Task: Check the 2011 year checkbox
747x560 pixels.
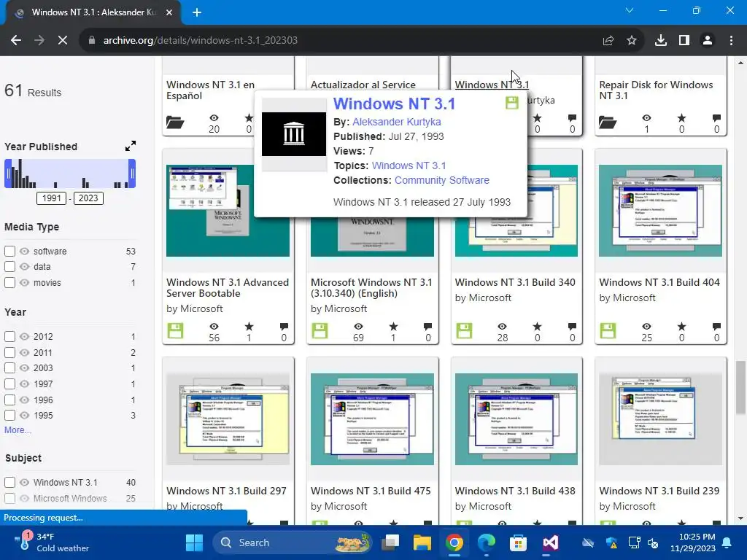Action: 9,352
